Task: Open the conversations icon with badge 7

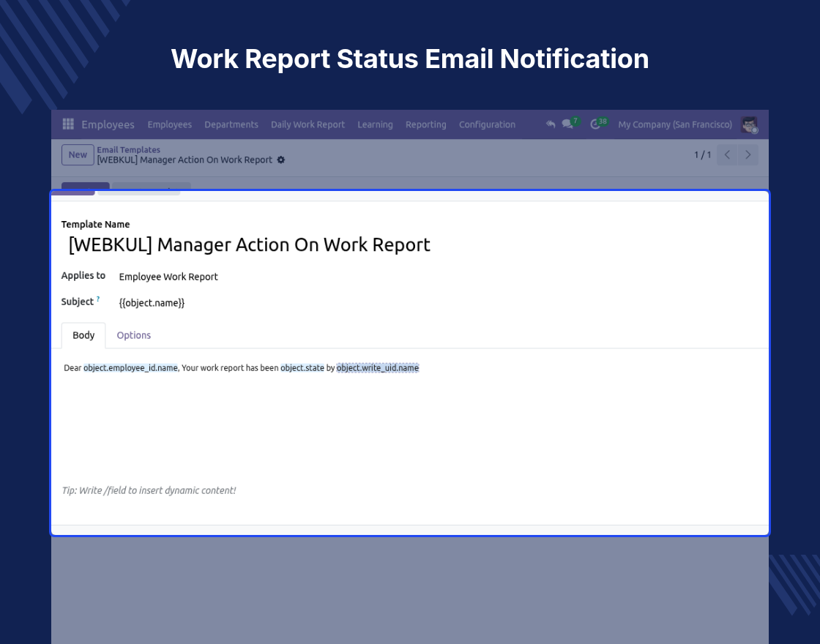Action: 570,124
